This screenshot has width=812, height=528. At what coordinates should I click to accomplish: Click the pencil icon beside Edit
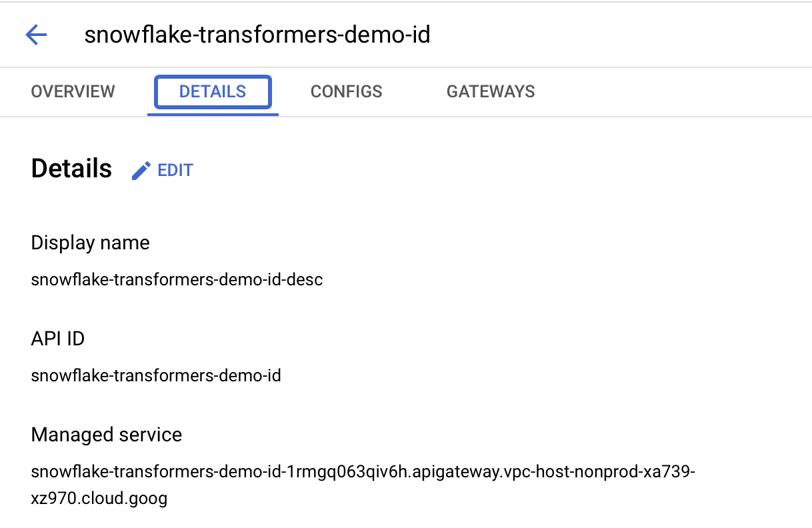tap(141, 171)
